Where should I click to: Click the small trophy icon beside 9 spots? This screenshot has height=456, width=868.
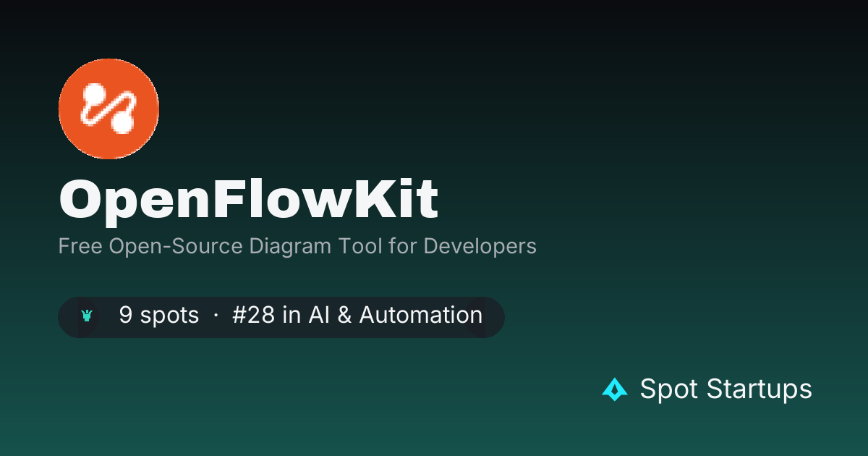point(88,316)
